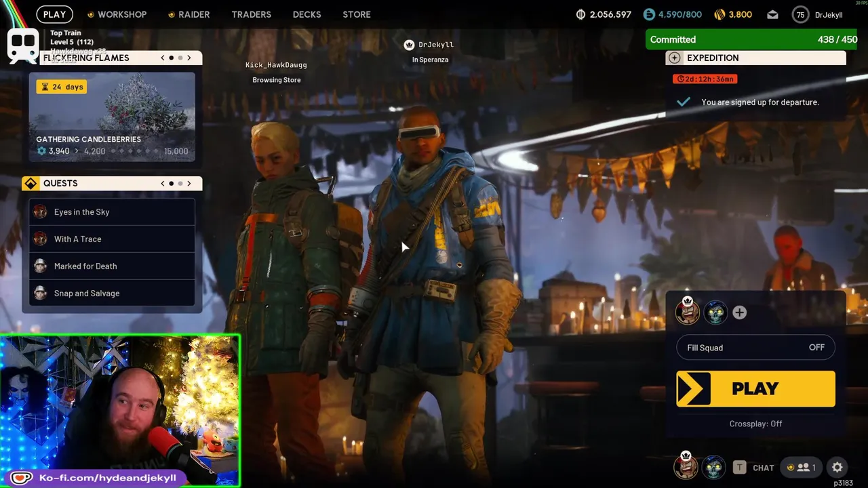Click the With A Trace quest-giver portrait

pos(40,239)
